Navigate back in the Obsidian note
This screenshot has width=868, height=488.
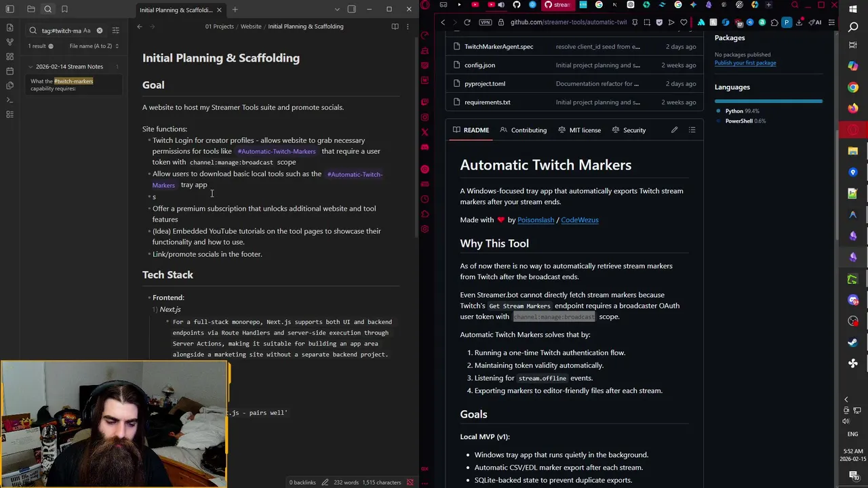tap(140, 26)
